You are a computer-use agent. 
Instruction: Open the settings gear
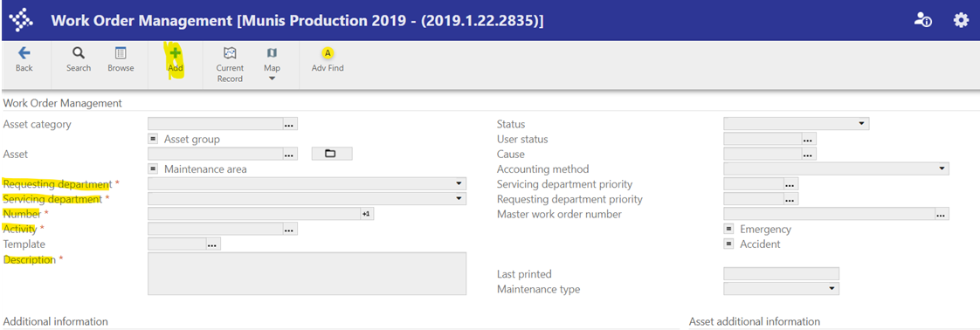[x=961, y=20]
